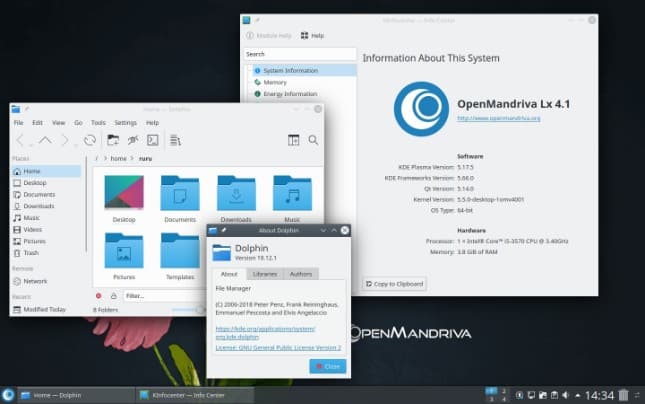This screenshot has height=404, width=645.
Task: Go up one folder in Dolphin
Action: pyautogui.click(x=45, y=140)
